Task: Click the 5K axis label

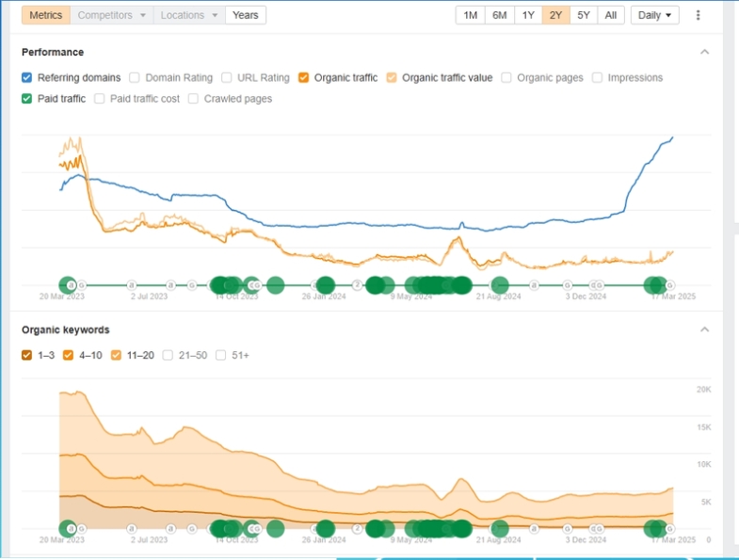Action: coord(706,502)
